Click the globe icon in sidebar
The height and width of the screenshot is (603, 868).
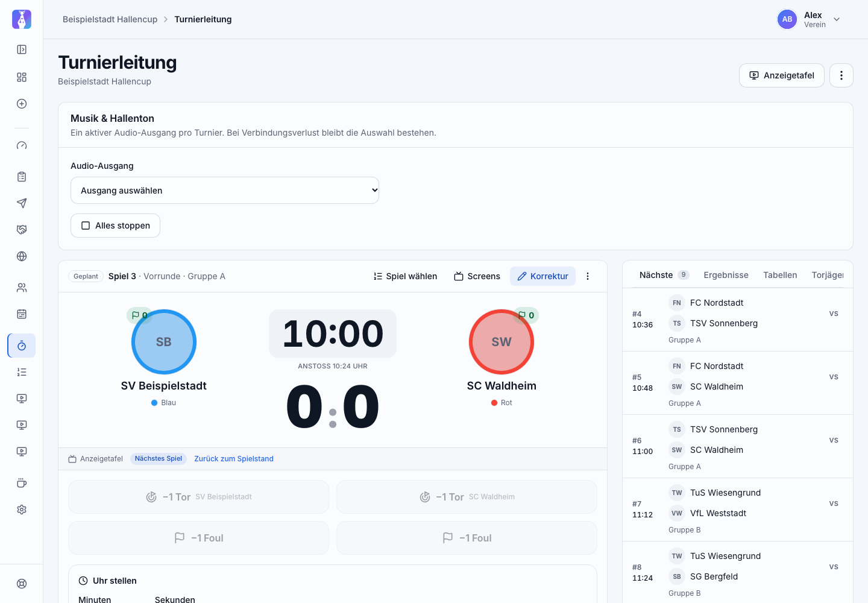pos(22,256)
